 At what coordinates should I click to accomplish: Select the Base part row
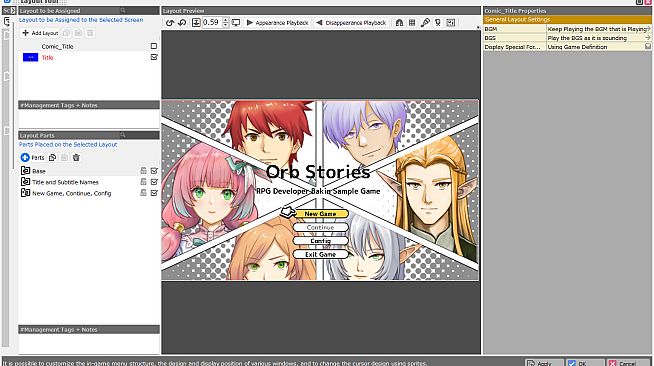click(89, 170)
